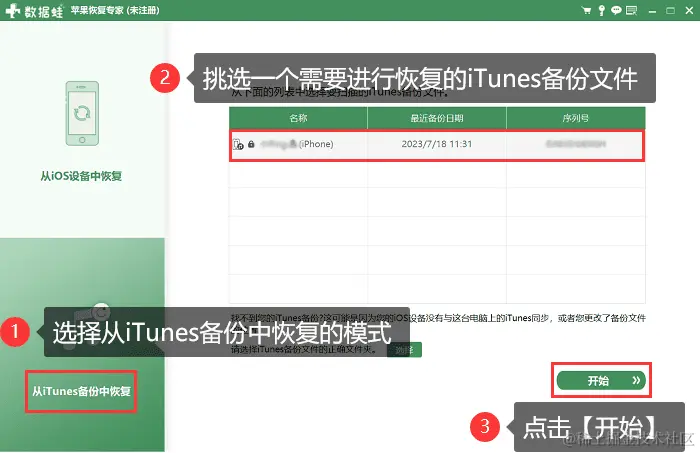Click the backup date 2023/7/18 11:31
The image size is (700, 453).
pos(437,144)
